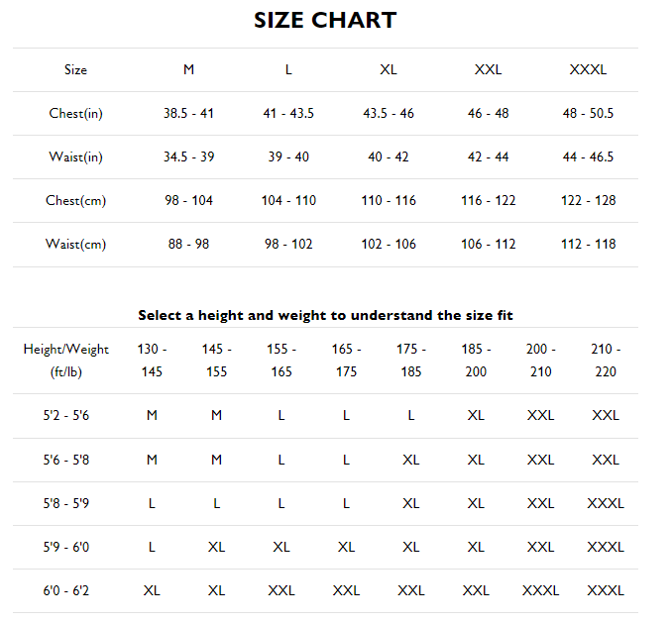Select M fit for 5'2 - 5'6 at 130 - 145
Screen dimensions: 672x623
point(152,416)
